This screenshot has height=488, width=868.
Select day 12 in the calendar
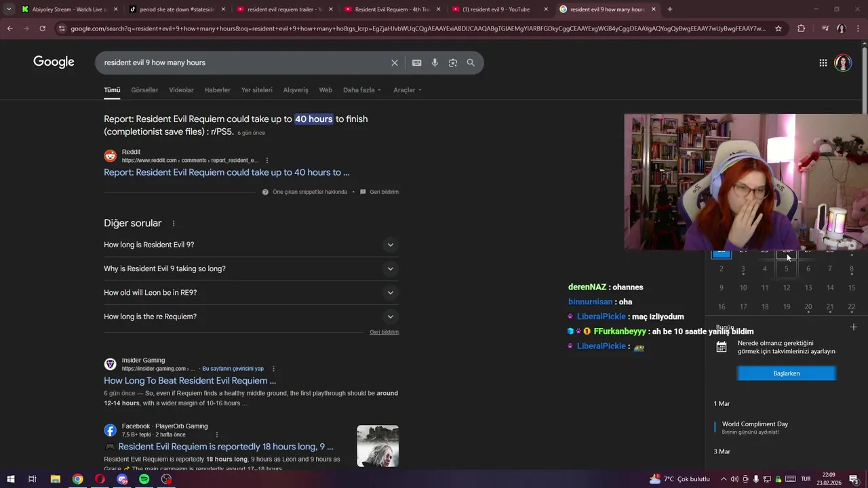pos(787,288)
